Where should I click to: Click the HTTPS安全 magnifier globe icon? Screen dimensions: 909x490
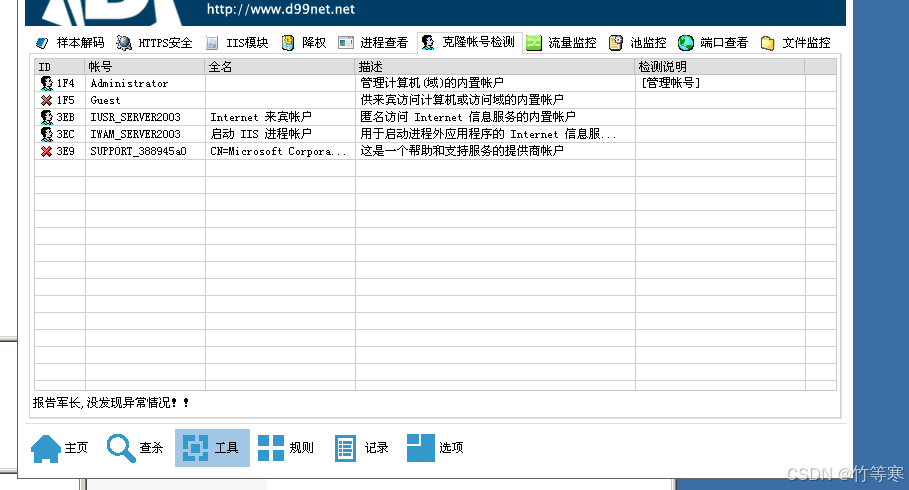[x=123, y=43]
